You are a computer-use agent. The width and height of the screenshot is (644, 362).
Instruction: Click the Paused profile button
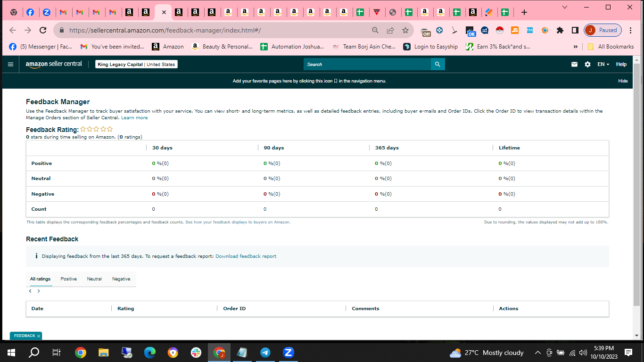[x=603, y=30]
